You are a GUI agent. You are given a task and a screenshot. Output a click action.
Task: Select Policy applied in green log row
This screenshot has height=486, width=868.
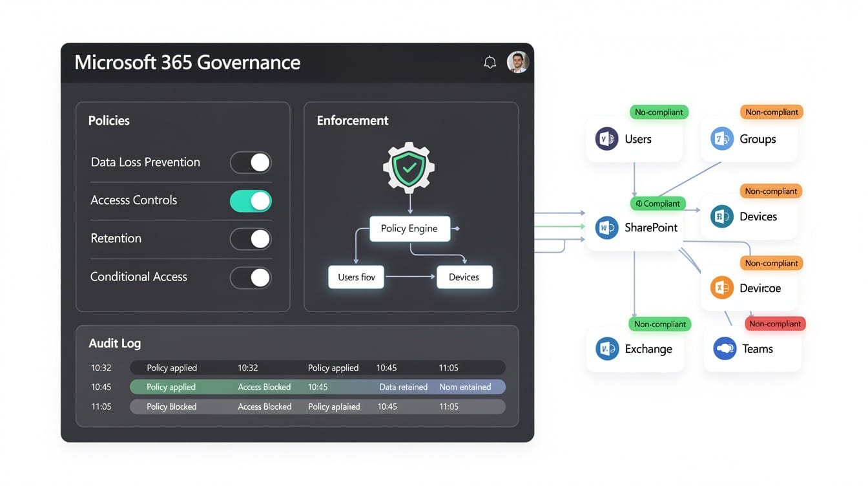pyautogui.click(x=171, y=387)
